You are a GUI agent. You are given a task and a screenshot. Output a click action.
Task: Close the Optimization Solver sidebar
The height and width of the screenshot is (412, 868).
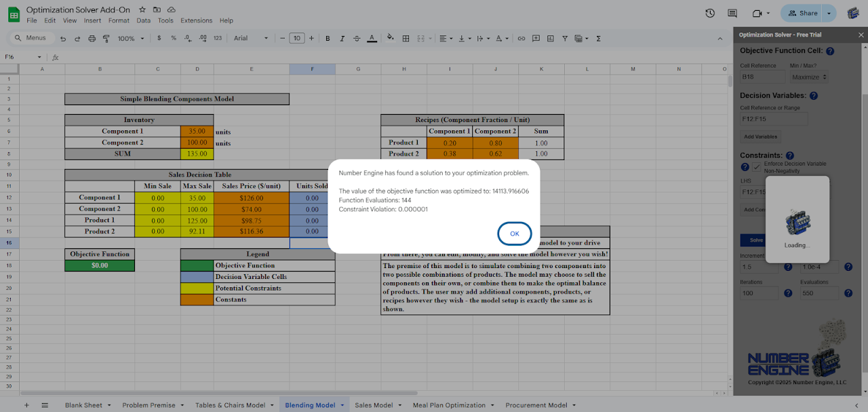point(861,35)
